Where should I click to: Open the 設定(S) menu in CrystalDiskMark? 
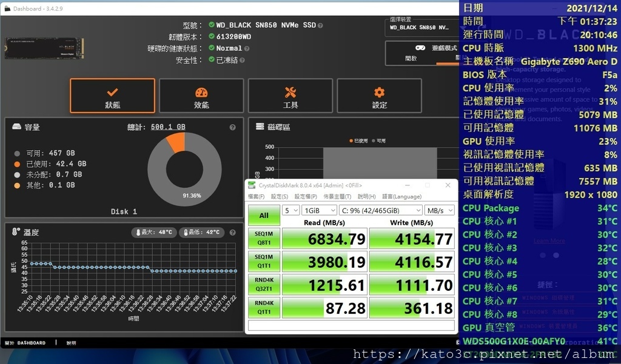coord(280,197)
